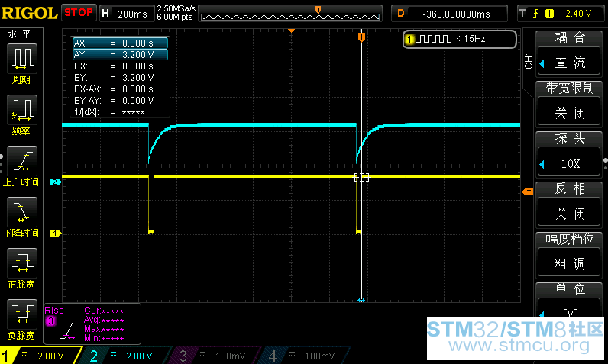Select the 负脉宽 negative pulse width icon
This screenshot has width=608, height=364.
click(x=21, y=318)
